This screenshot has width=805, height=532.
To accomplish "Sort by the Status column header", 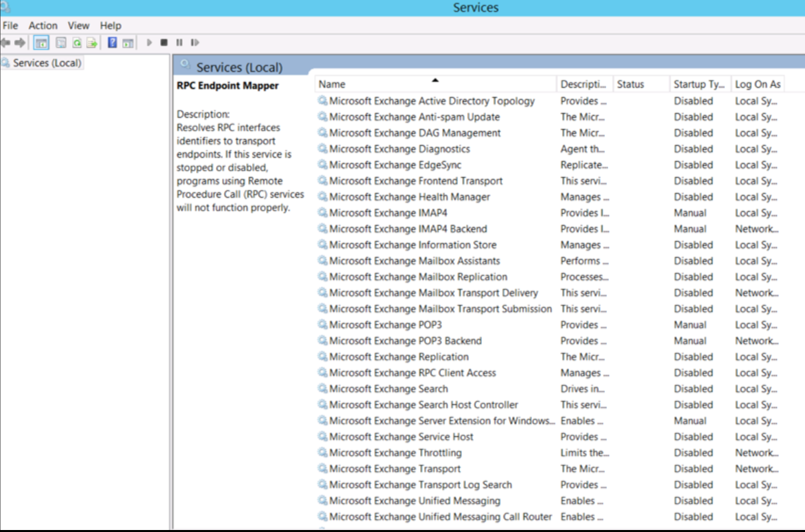I will click(x=641, y=84).
